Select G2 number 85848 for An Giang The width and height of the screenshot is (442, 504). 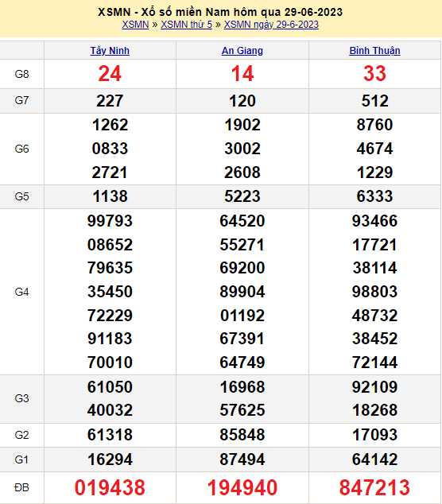pyautogui.click(x=242, y=435)
